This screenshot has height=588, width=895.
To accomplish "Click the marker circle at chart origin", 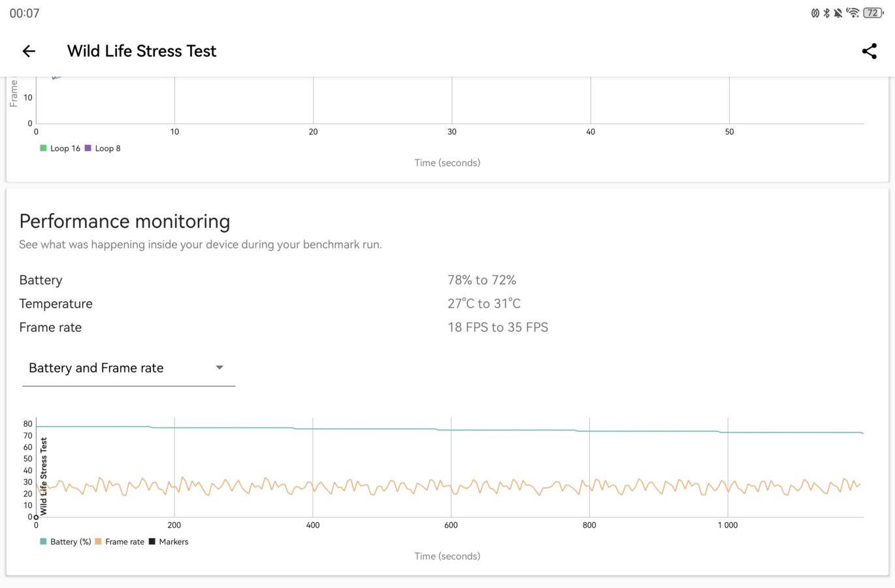I will pos(37,517).
